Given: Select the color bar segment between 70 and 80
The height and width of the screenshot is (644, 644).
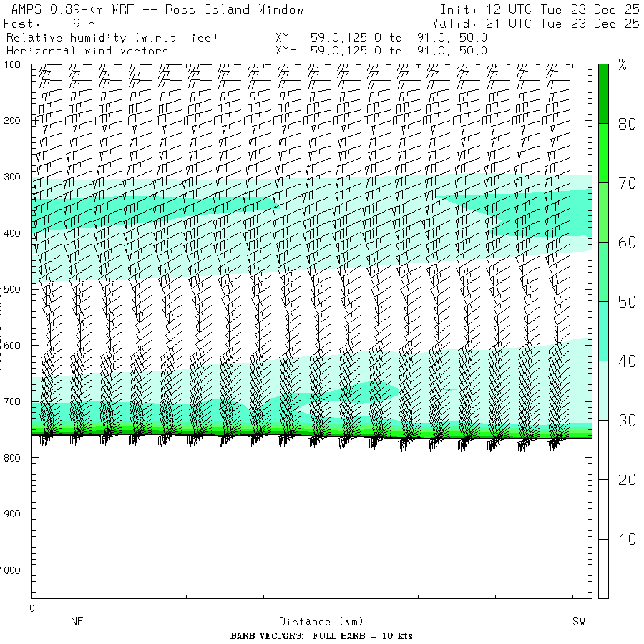Looking at the screenshot, I should [603, 152].
